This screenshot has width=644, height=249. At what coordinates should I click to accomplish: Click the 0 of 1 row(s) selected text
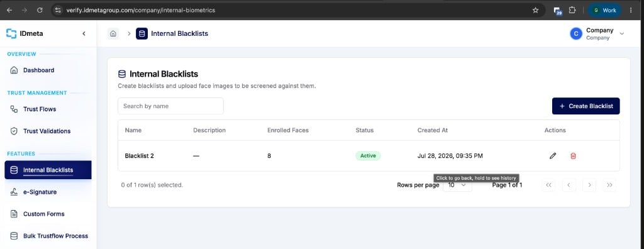[x=152, y=185]
